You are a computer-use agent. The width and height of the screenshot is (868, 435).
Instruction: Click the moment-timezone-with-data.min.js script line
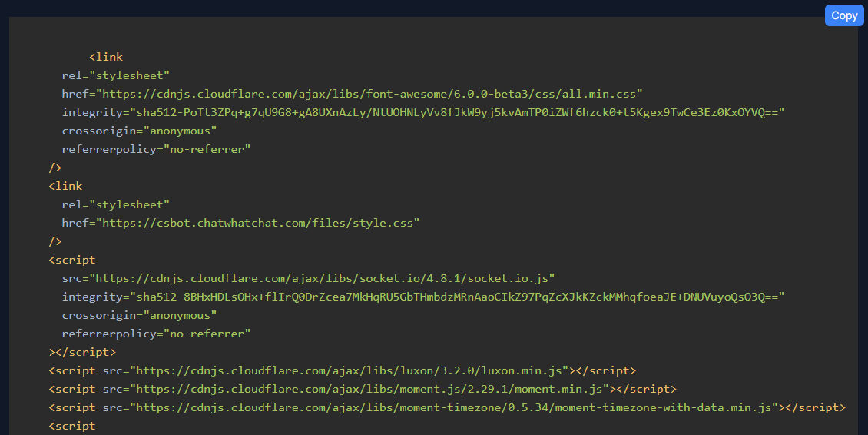(447, 407)
